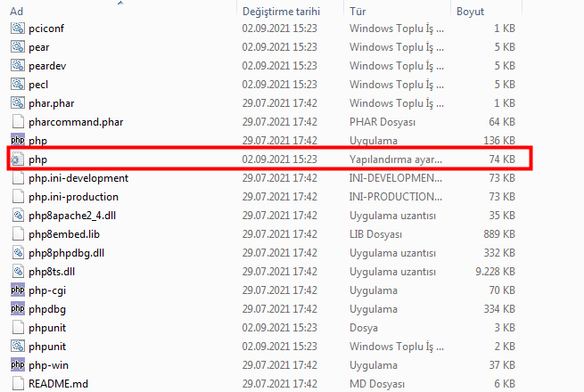Sort by the Tür column header

pyautogui.click(x=358, y=12)
